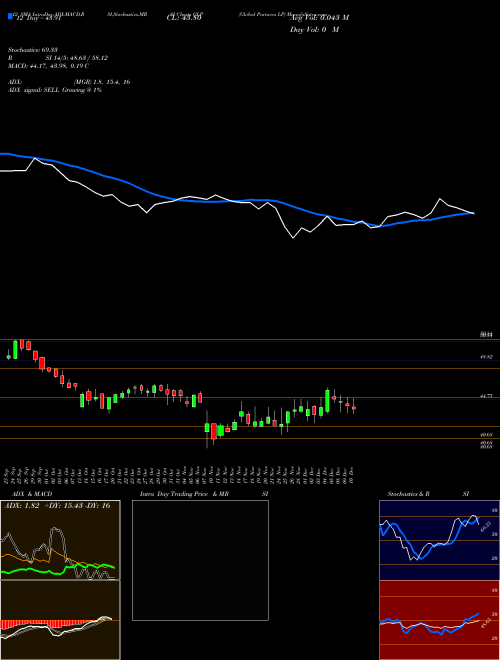Click the white price line peak near the right
Image resolution: width=500 pixels, height=660 pixels.
click(440, 199)
